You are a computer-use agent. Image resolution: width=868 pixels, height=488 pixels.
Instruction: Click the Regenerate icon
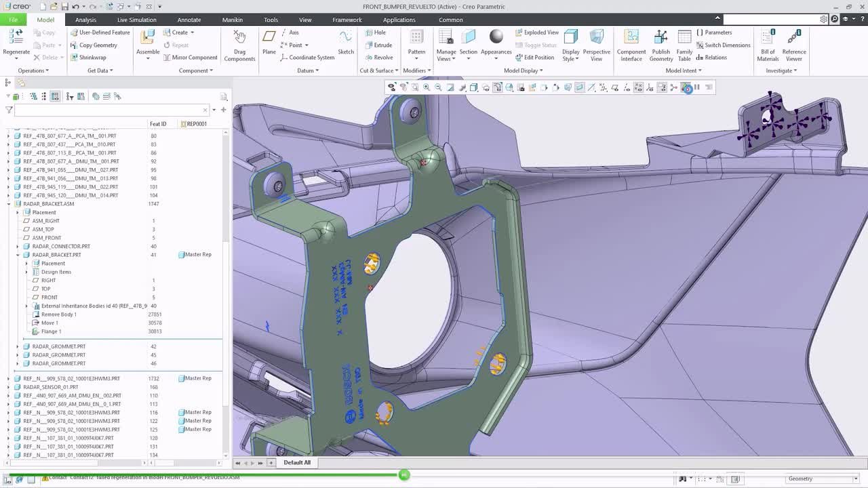(x=16, y=38)
